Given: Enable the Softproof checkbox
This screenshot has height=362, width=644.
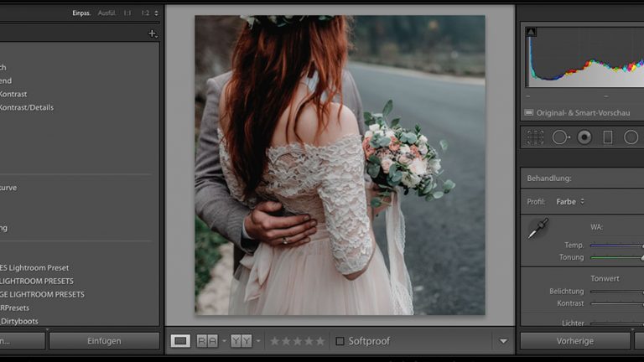Looking at the screenshot, I should click(340, 341).
